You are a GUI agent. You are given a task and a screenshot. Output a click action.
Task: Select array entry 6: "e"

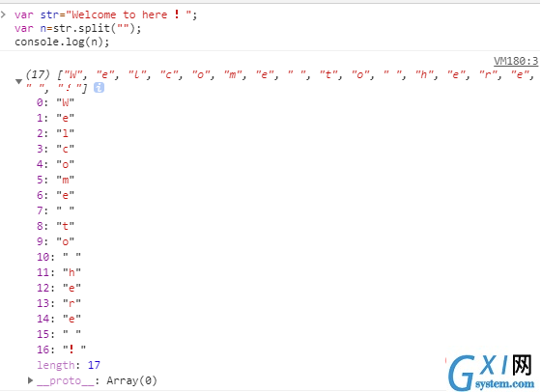(x=56, y=195)
